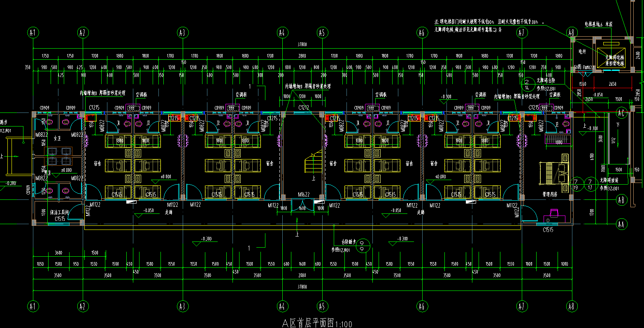The width and height of the screenshot is (644, 328).
Task: Click the bottom A-8 grid axis bubble
Action: point(571,306)
